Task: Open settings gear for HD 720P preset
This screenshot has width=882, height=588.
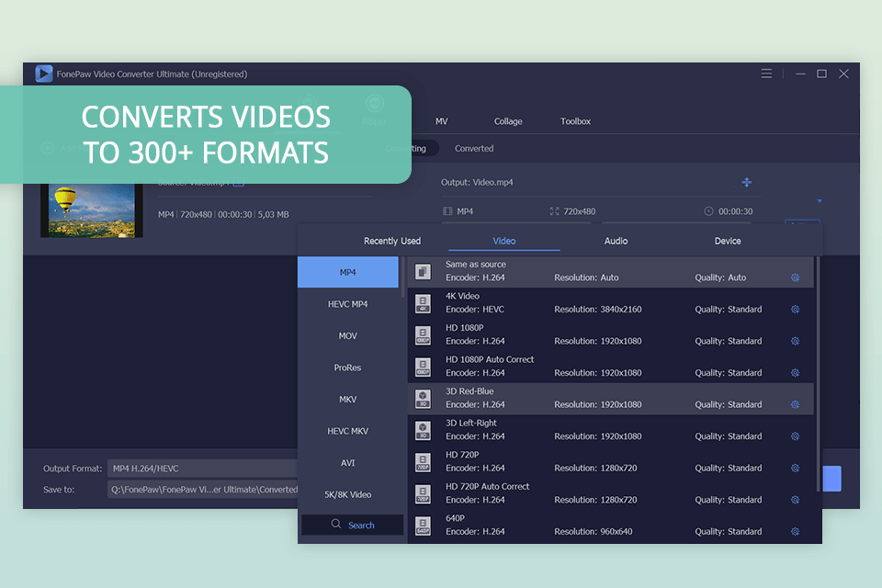Action: pos(795,469)
